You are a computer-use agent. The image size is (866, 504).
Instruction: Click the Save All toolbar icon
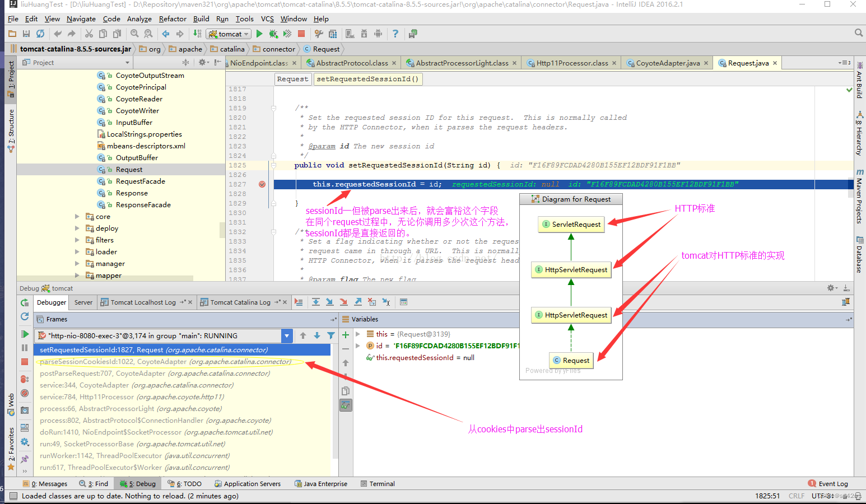26,34
